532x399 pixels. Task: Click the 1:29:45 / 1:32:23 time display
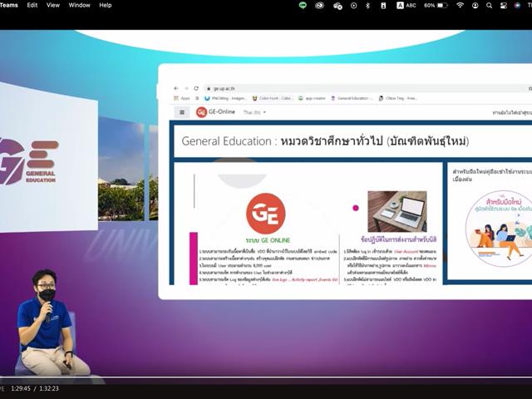[x=35, y=388]
